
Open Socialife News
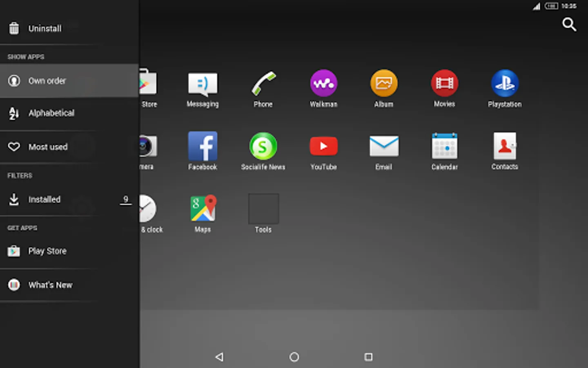[x=263, y=151]
